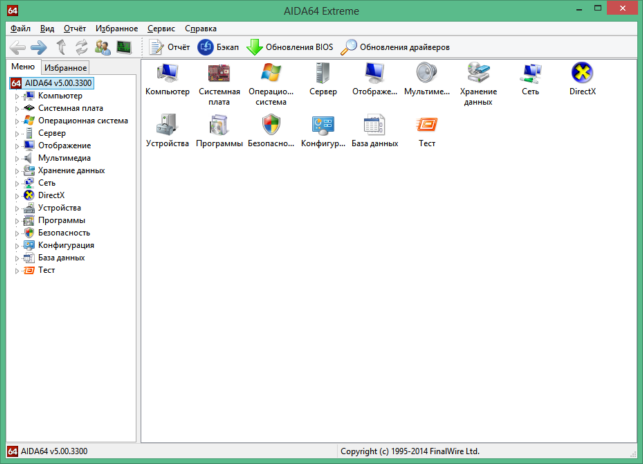This screenshot has height=464, width=643.
Task: Refresh using the circular arrows icon
Action: click(82, 48)
